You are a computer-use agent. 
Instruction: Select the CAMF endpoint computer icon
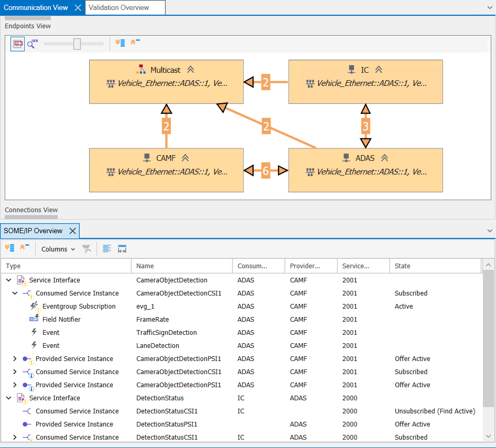(x=147, y=157)
